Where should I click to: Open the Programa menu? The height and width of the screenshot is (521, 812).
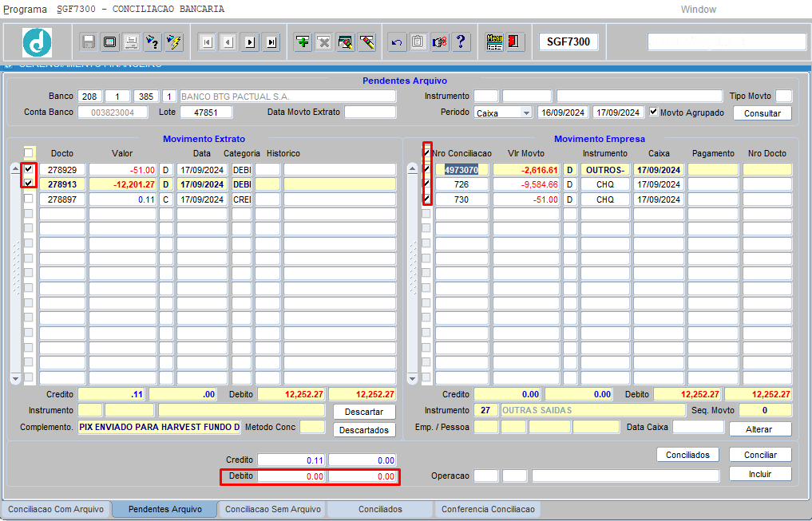coord(25,10)
